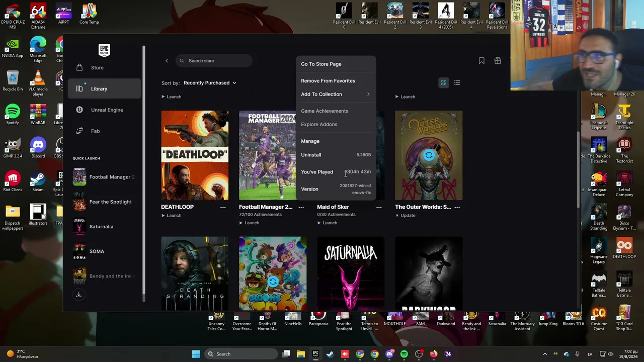Open the League of Legends desktop icon
The height and width of the screenshot is (362, 644).
coord(599,117)
